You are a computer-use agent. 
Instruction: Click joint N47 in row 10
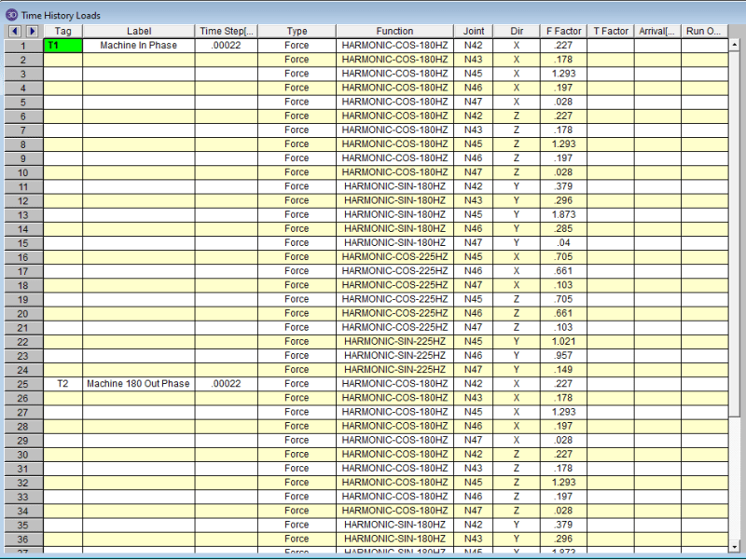tap(474, 172)
